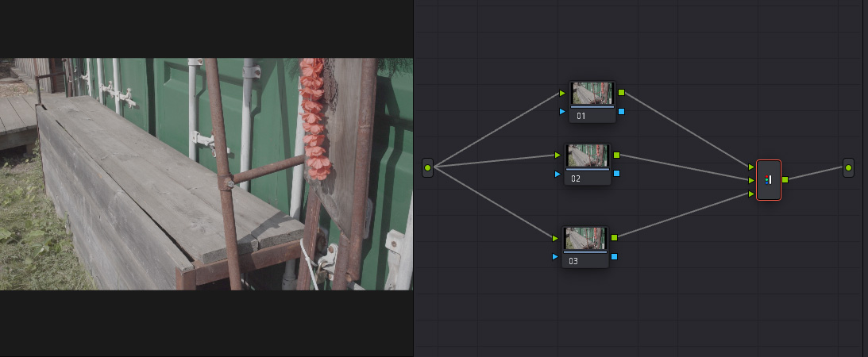Image resolution: width=868 pixels, height=357 pixels.
Task: Click node 01 blue key input triangle
Action: [x=562, y=112]
